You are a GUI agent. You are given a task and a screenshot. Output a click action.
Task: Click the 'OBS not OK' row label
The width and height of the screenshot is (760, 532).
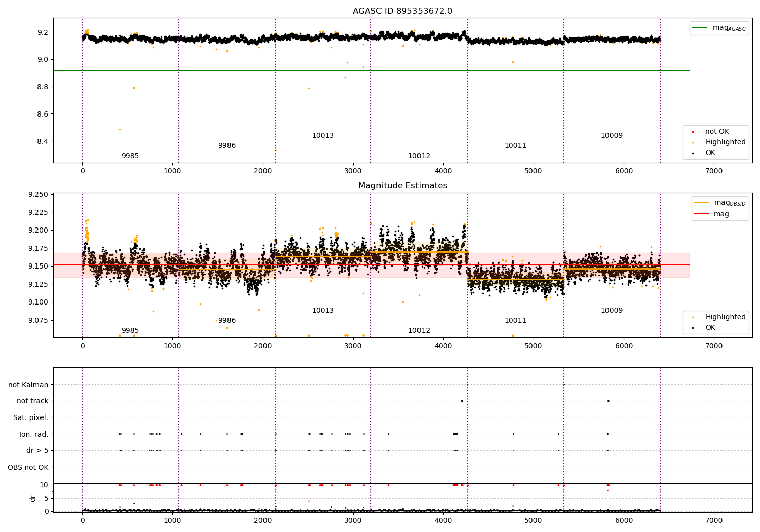pyautogui.click(x=28, y=467)
